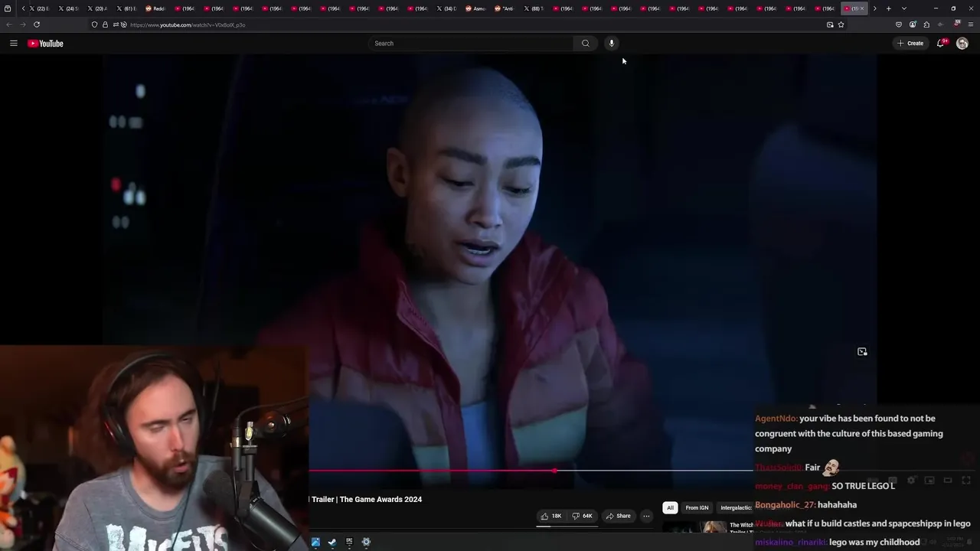Bookmark this page with the star

(841, 24)
